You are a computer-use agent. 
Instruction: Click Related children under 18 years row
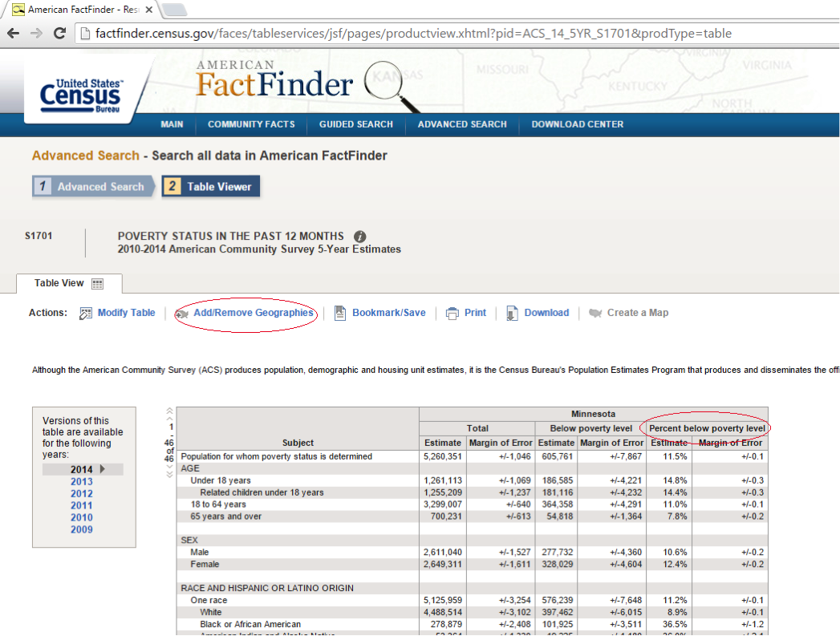pyautogui.click(x=472, y=492)
